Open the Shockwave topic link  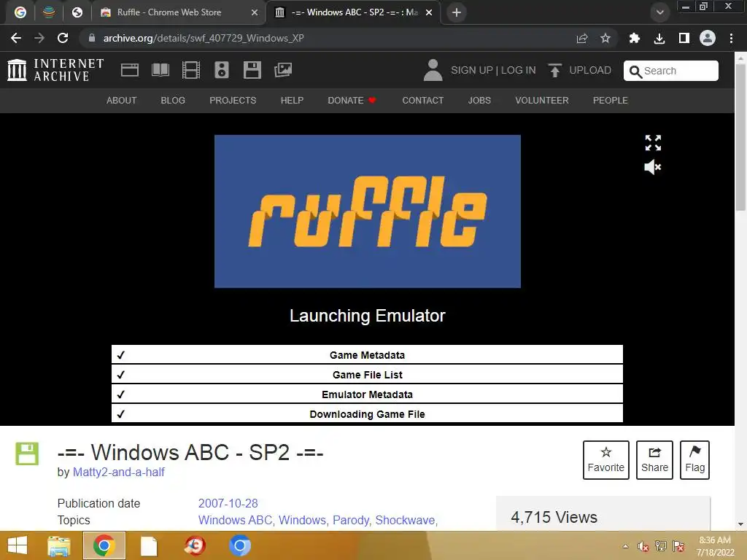tap(405, 520)
